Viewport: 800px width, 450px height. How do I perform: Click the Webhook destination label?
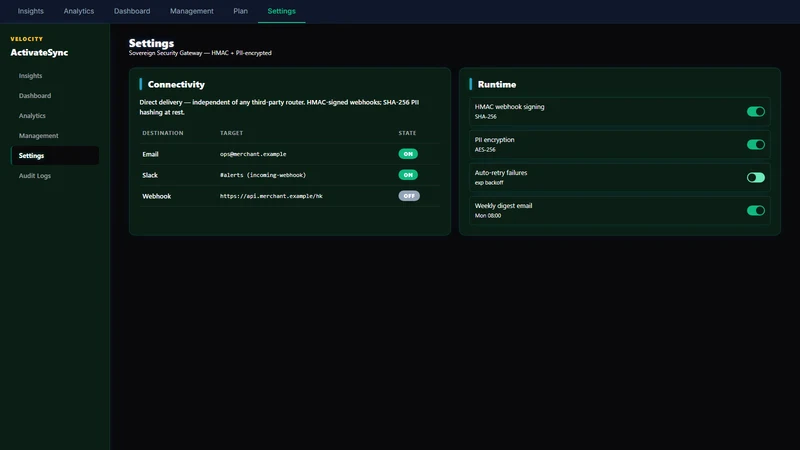(157, 196)
